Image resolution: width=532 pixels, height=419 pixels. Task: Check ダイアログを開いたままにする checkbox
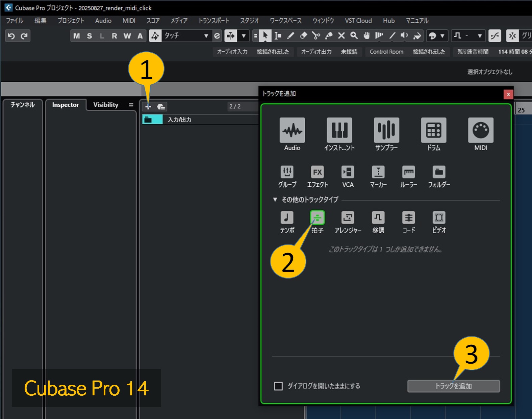coord(278,386)
